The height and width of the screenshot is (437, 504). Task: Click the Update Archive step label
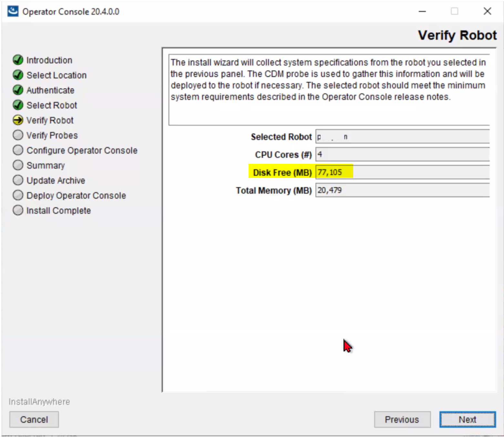pyautogui.click(x=56, y=181)
